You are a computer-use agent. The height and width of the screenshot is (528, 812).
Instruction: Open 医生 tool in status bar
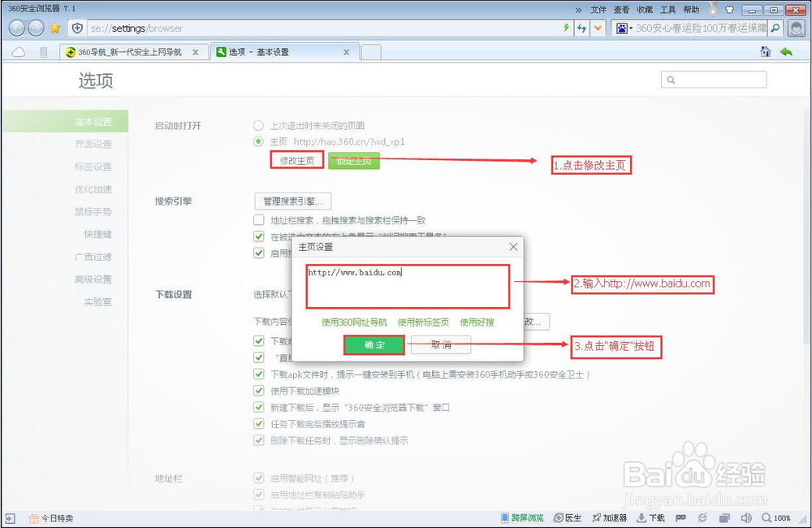[568, 517]
